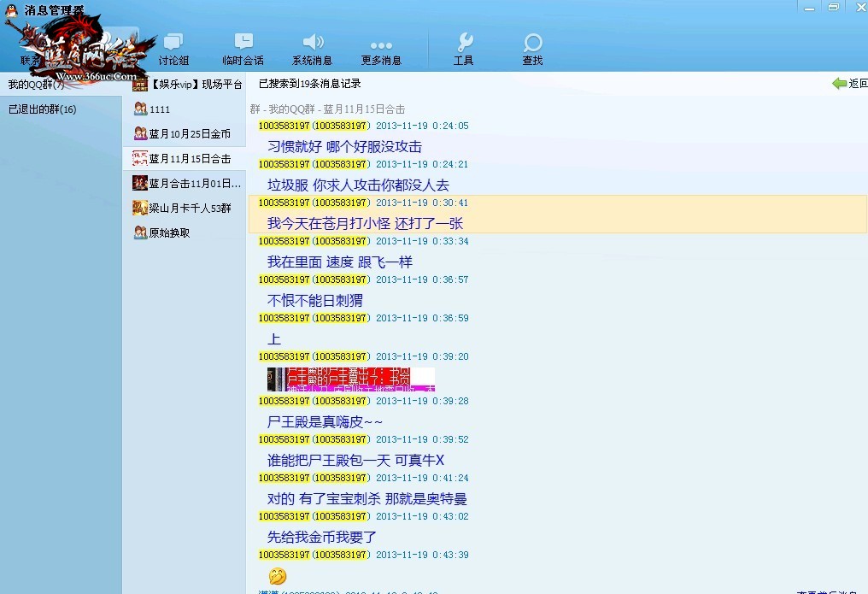The height and width of the screenshot is (594, 868).
Task: Select the 【娱乐vip】现场平台 group
Action: [x=188, y=85]
